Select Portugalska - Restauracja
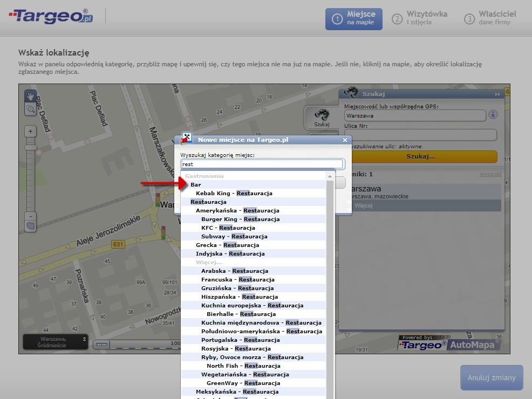The height and width of the screenshot is (399, 532). coord(253,340)
